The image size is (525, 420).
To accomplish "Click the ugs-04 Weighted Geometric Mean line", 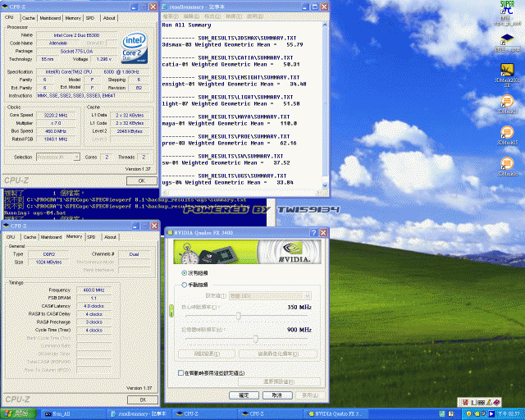I will (228, 183).
